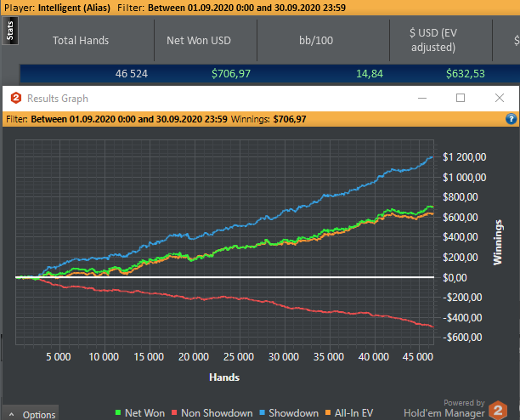520x420 pixels.
Task: Click the Net Won legend label
Action: coord(144,413)
